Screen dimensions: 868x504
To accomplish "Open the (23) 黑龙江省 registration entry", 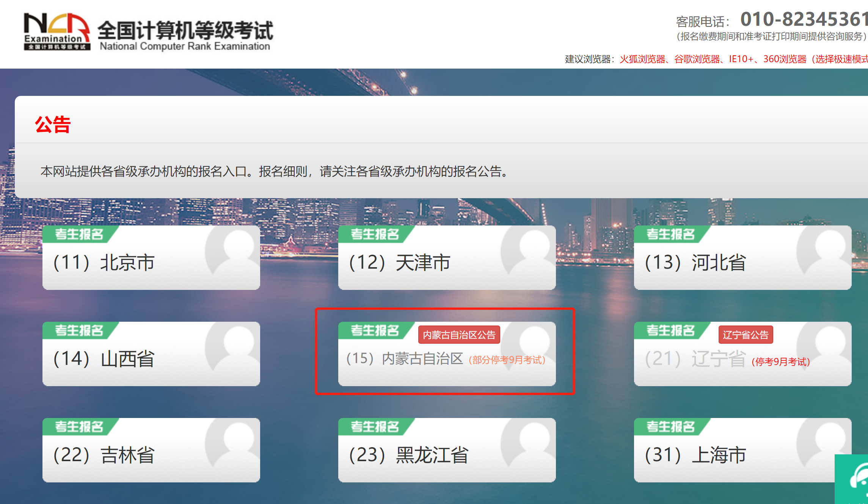I will [409, 455].
